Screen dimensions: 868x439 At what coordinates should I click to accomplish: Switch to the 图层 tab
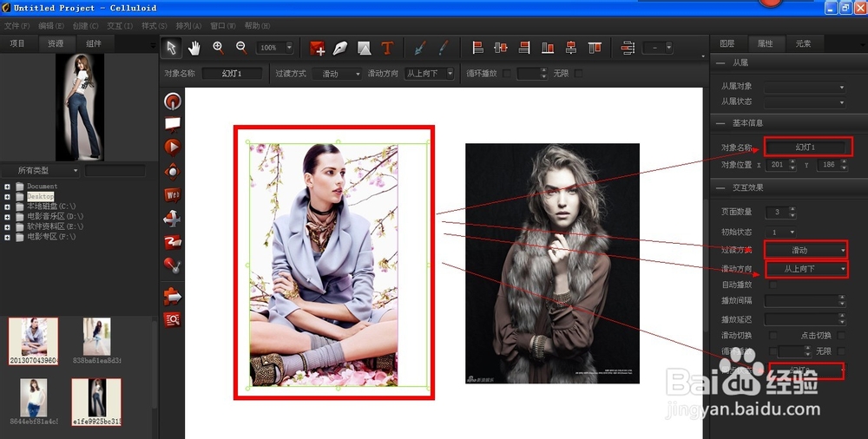click(727, 43)
